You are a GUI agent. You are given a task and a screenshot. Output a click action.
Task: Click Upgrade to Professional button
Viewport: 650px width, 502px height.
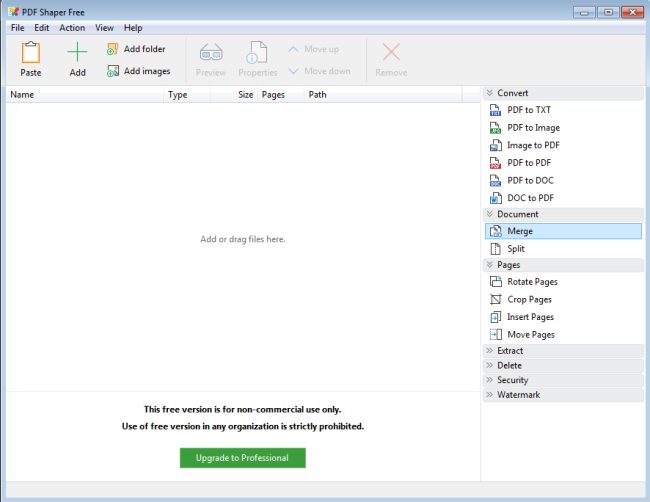tap(243, 458)
